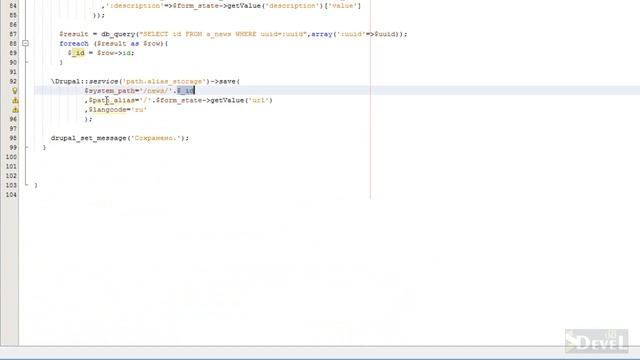Click line number 87 in the gutter
Screen dimensions: 640x360
(13, 34)
